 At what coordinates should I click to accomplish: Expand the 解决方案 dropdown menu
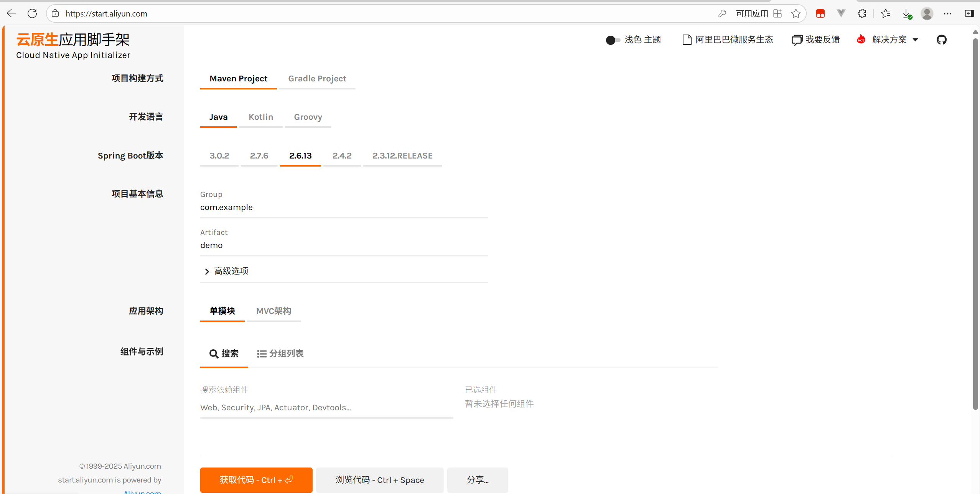click(x=895, y=40)
